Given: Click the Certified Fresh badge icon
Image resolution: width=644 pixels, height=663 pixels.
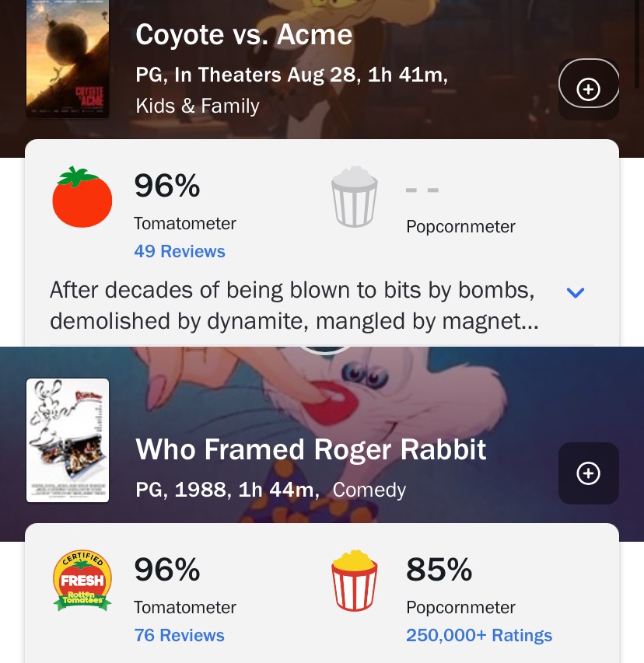Looking at the screenshot, I should (82, 581).
